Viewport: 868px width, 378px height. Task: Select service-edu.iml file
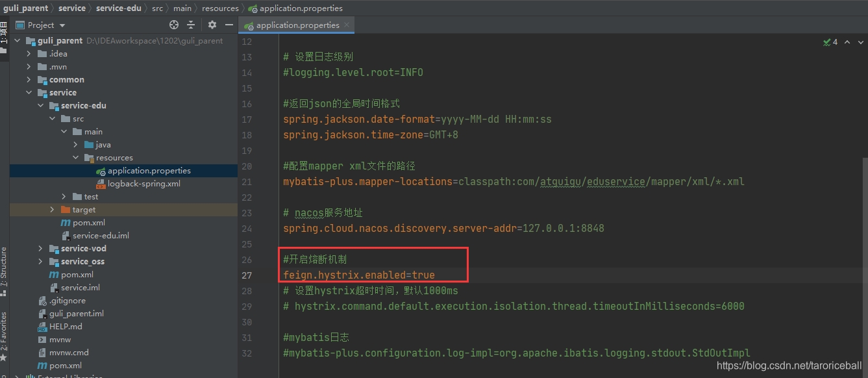[x=101, y=235]
